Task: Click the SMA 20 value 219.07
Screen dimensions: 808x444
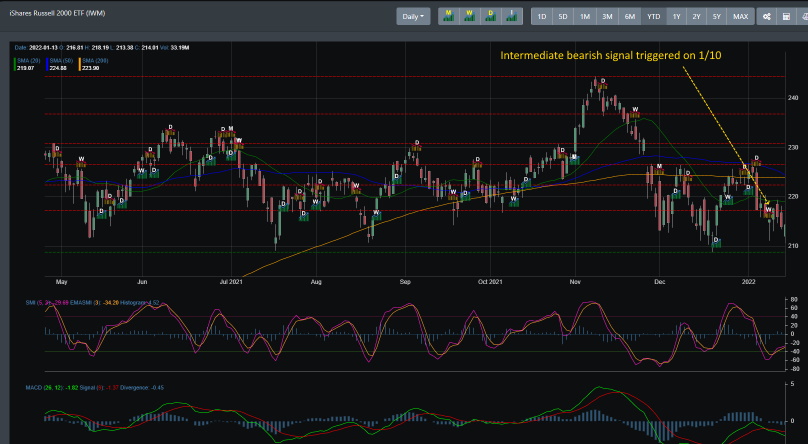Action: click(x=26, y=68)
